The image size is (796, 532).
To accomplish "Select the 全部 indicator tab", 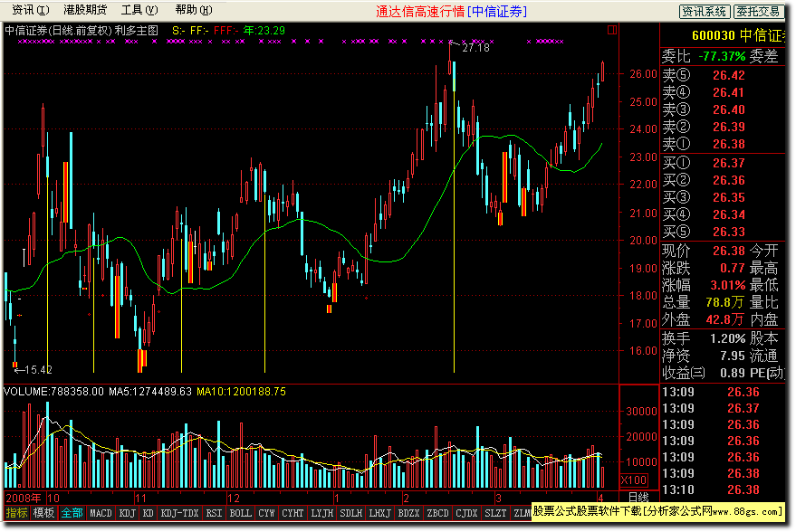I will pyautogui.click(x=72, y=513).
